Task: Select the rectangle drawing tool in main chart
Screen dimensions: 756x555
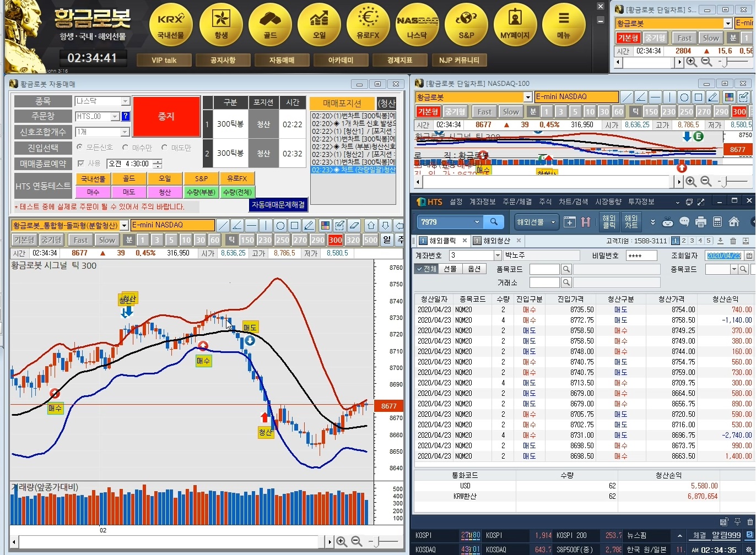Action: coord(294,225)
